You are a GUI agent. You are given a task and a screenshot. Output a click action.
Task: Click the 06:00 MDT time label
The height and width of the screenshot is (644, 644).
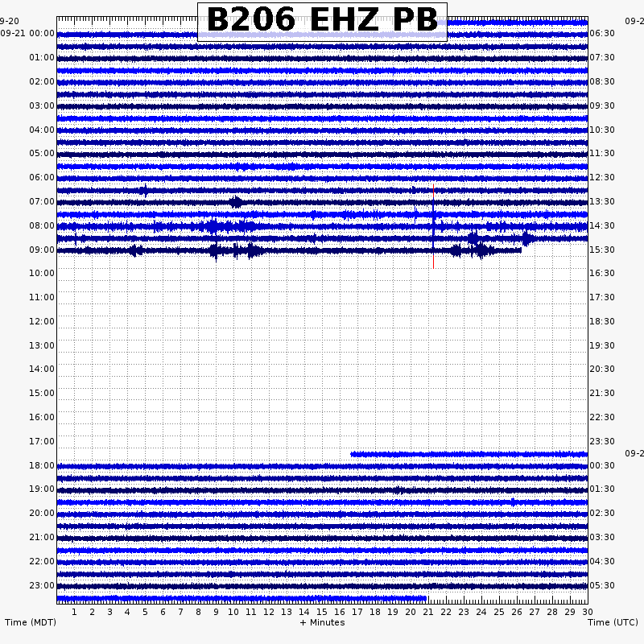pos(42,177)
